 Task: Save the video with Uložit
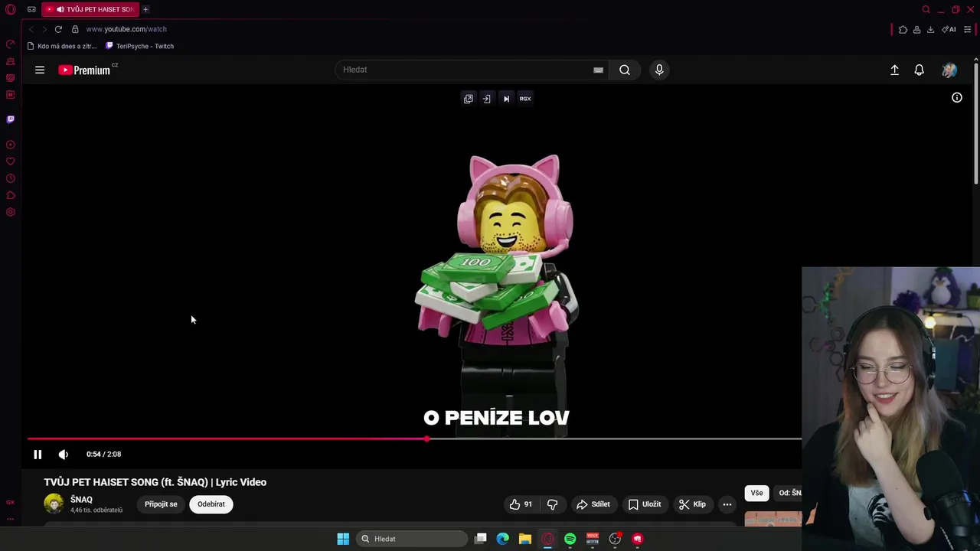tap(645, 504)
